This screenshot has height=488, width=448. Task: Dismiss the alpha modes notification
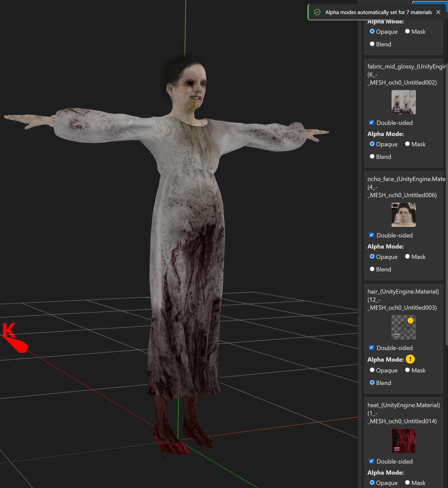(x=438, y=12)
